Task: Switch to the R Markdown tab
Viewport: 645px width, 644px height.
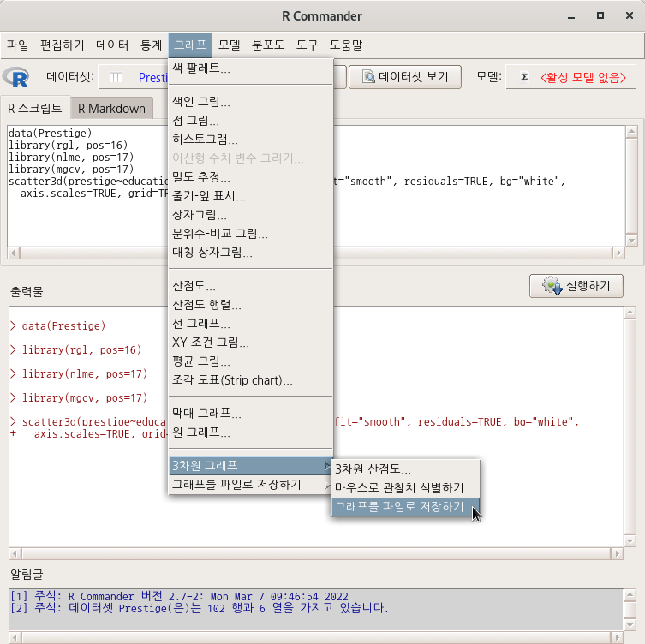Action: (x=112, y=109)
